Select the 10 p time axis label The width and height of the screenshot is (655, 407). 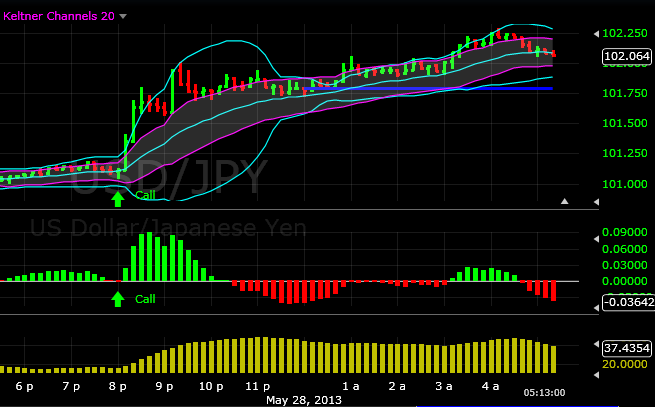(x=211, y=386)
